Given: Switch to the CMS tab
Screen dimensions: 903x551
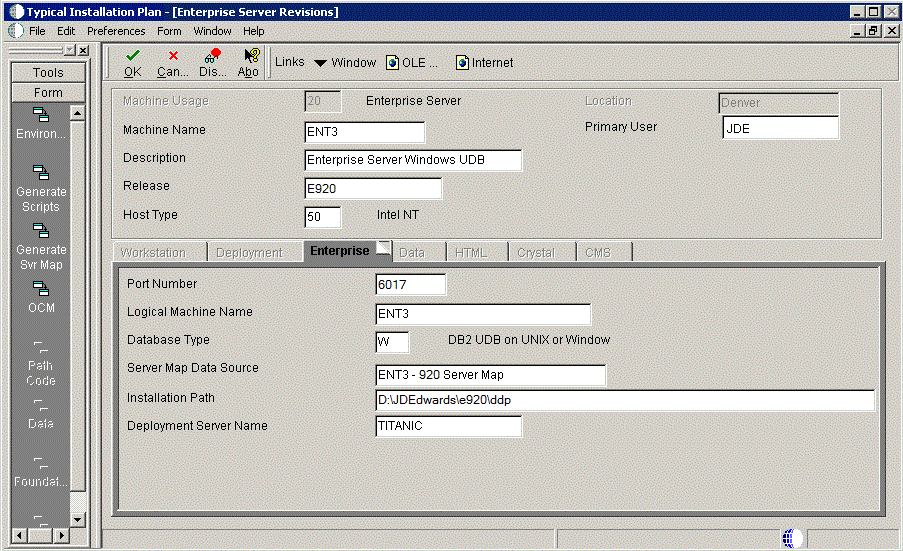Looking at the screenshot, I should point(604,252).
